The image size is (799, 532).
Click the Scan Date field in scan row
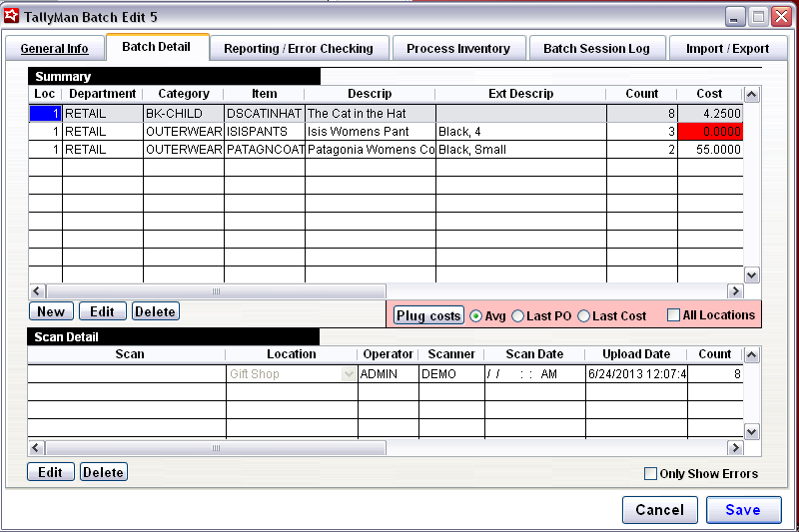pos(535,374)
